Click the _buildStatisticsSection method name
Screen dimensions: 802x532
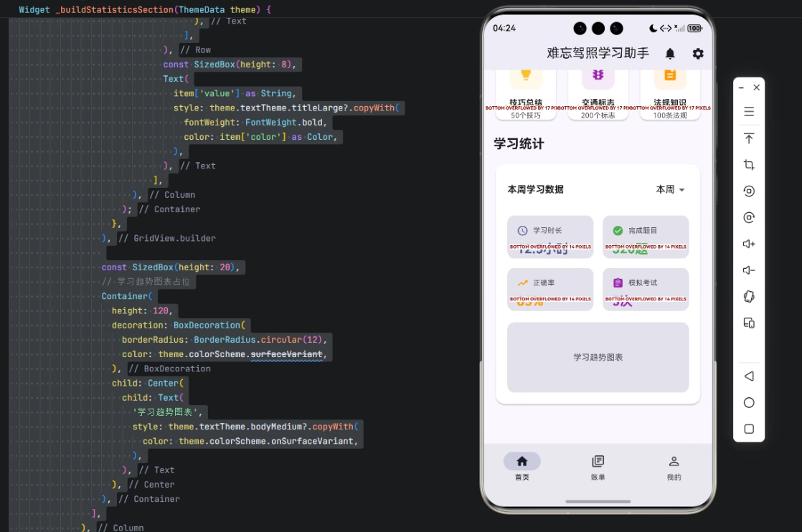click(x=114, y=9)
